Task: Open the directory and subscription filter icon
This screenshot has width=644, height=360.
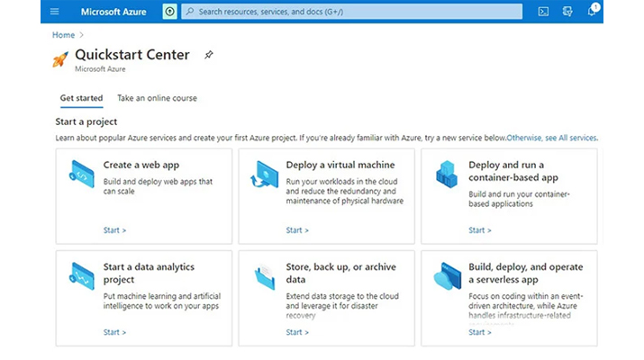Action: click(x=567, y=12)
